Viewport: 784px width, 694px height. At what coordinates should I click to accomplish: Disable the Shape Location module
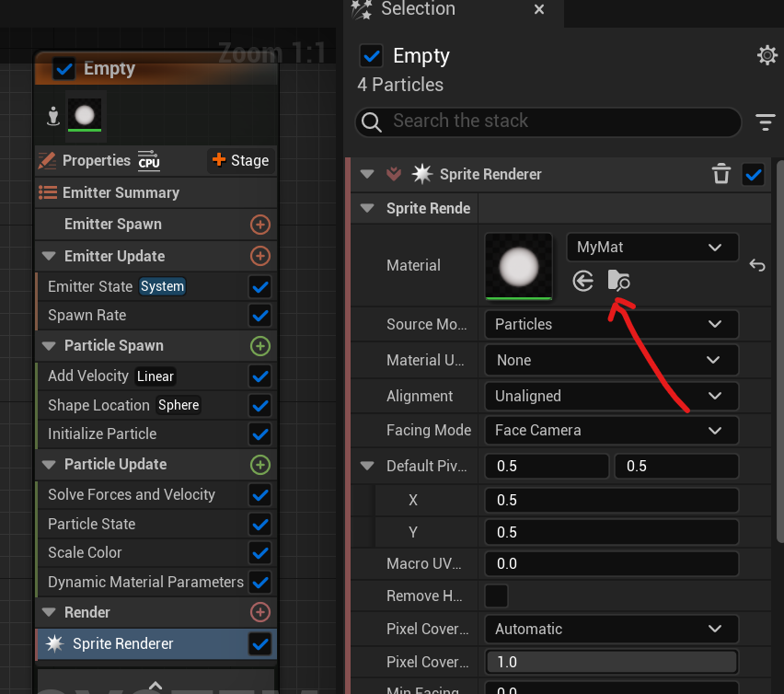point(260,405)
